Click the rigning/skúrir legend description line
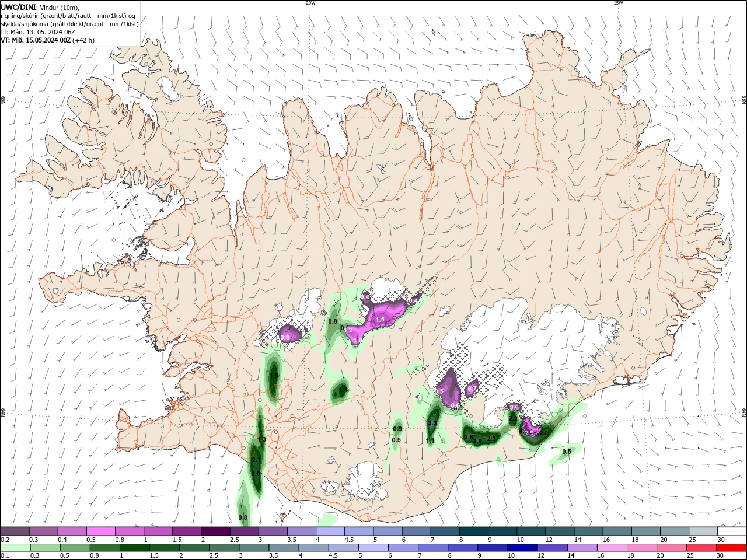This screenshot has width=747, height=560. (68, 16)
